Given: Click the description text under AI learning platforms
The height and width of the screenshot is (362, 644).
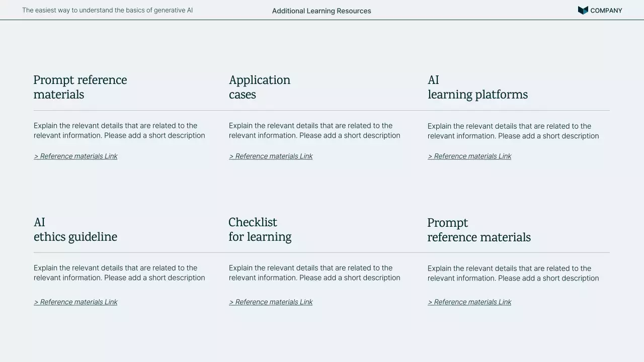Looking at the screenshot, I should point(513,131).
